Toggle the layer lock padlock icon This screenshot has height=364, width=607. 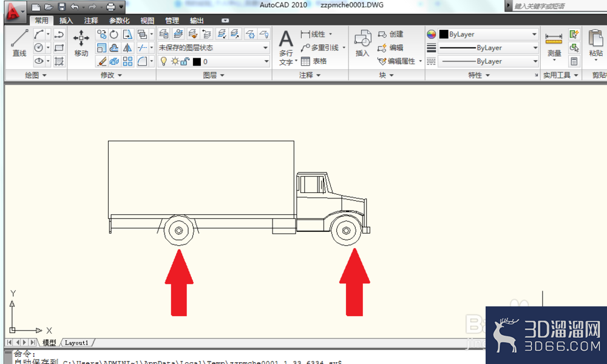[185, 61]
